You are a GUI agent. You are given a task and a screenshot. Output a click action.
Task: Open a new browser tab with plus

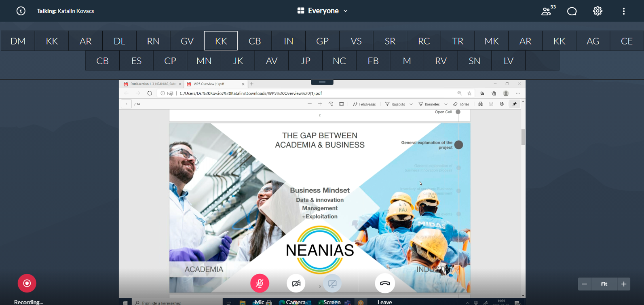pos(251,84)
